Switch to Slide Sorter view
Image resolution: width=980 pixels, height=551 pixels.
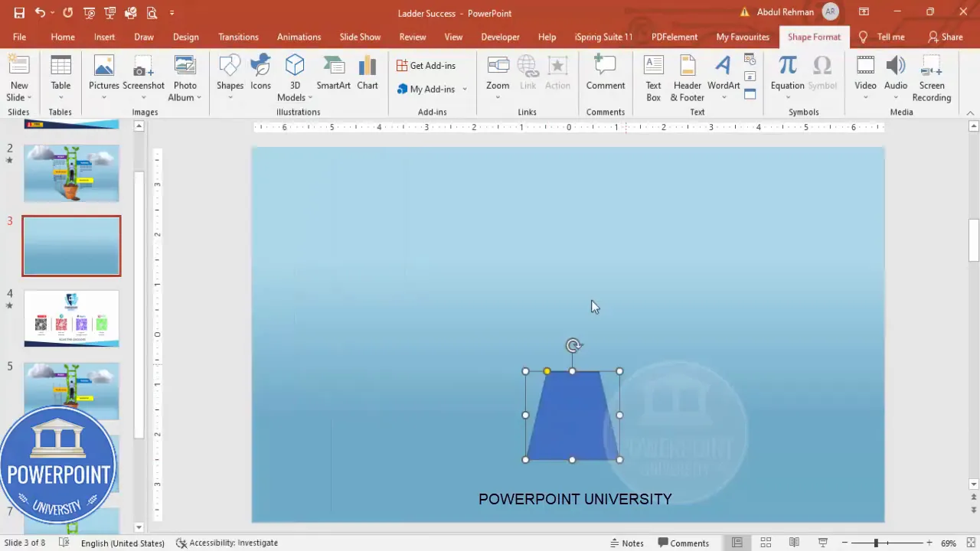tap(766, 543)
